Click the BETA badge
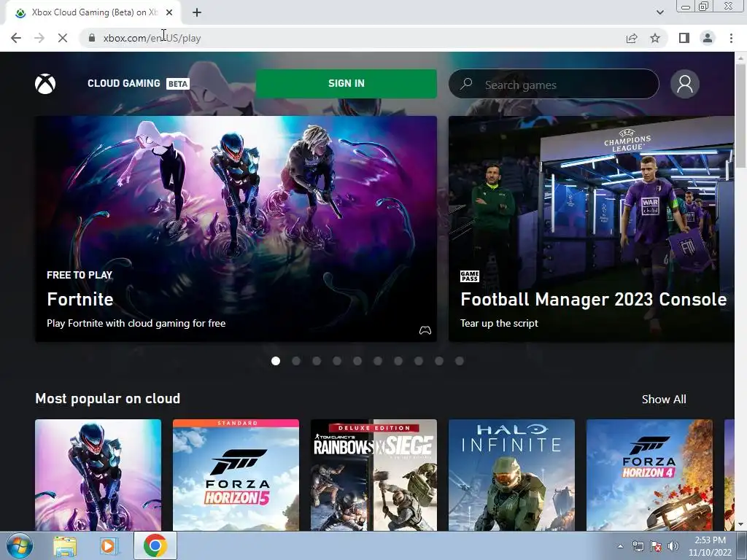747x560 pixels. tap(178, 84)
